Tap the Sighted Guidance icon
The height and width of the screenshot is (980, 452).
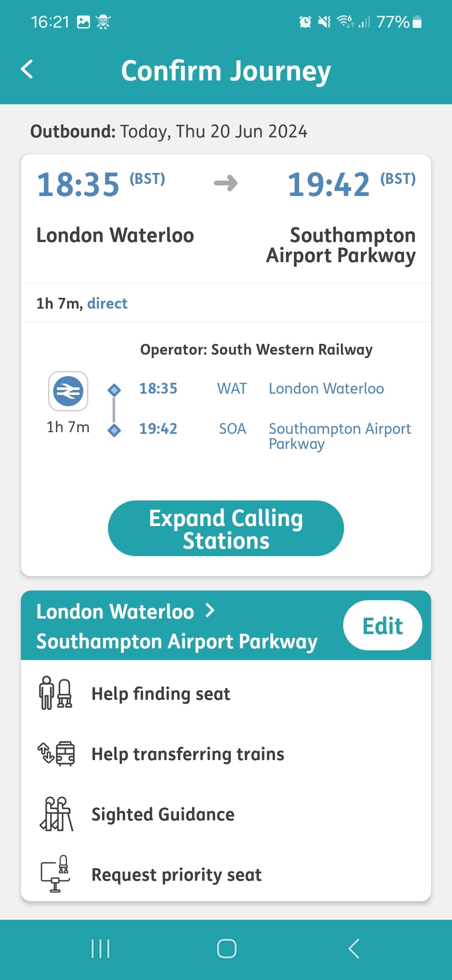coord(56,814)
